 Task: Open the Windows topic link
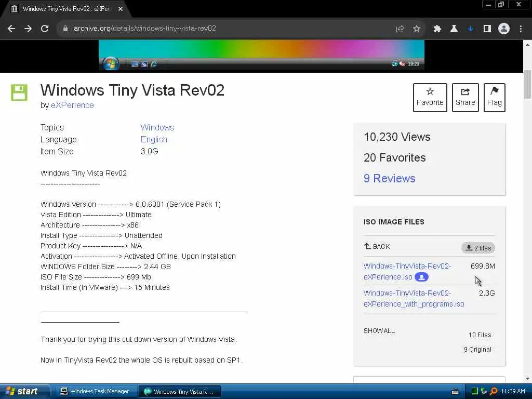tap(157, 128)
